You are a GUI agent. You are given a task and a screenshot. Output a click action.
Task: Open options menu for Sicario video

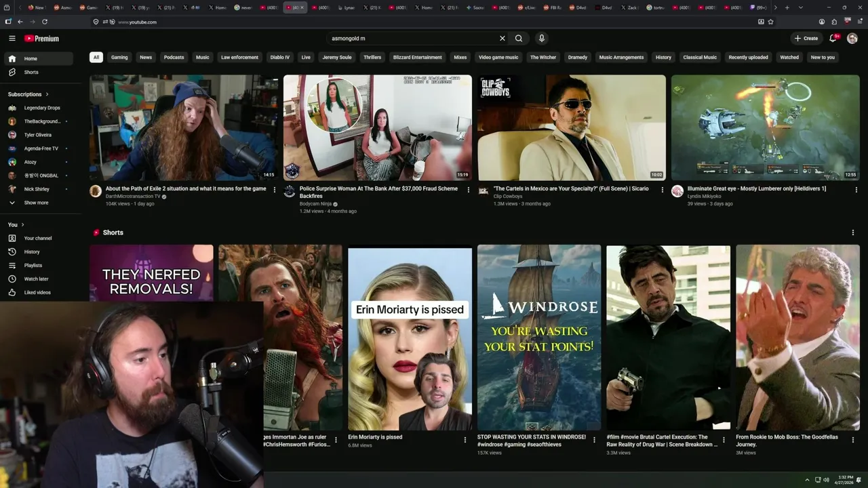pyautogui.click(x=663, y=190)
